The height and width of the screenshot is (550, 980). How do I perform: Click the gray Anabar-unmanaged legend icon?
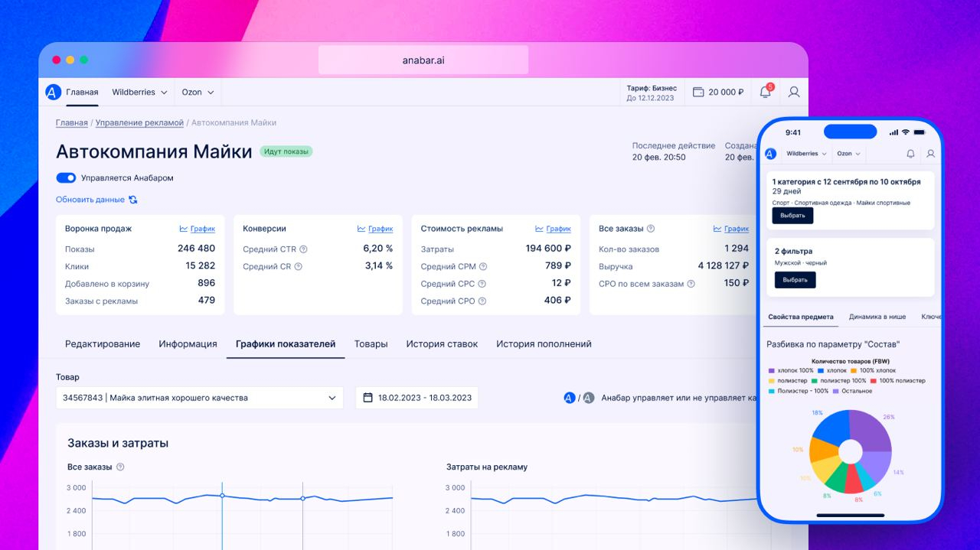[588, 398]
